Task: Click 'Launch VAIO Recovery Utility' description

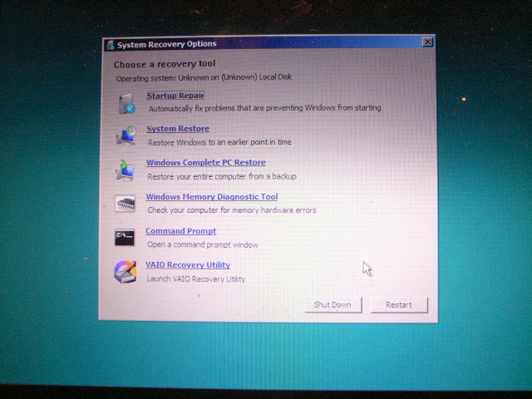Action: click(x=196, y=279)
